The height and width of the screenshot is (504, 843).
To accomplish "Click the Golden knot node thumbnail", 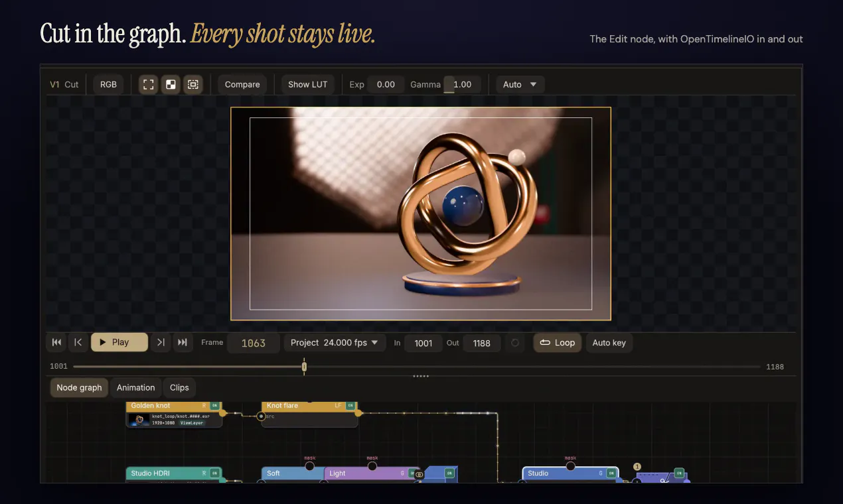I will [x=139, y=420].
